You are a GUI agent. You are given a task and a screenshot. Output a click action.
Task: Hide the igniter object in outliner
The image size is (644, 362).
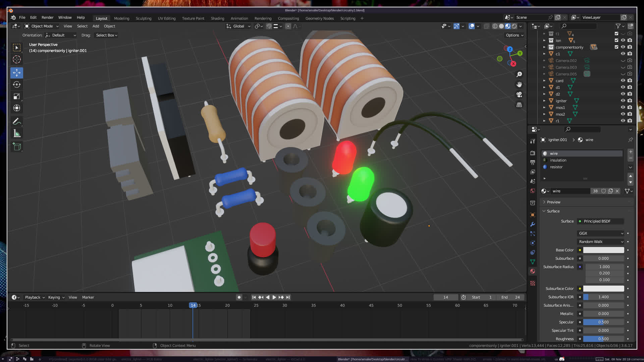pyautogui.click(x=623, y=101)
